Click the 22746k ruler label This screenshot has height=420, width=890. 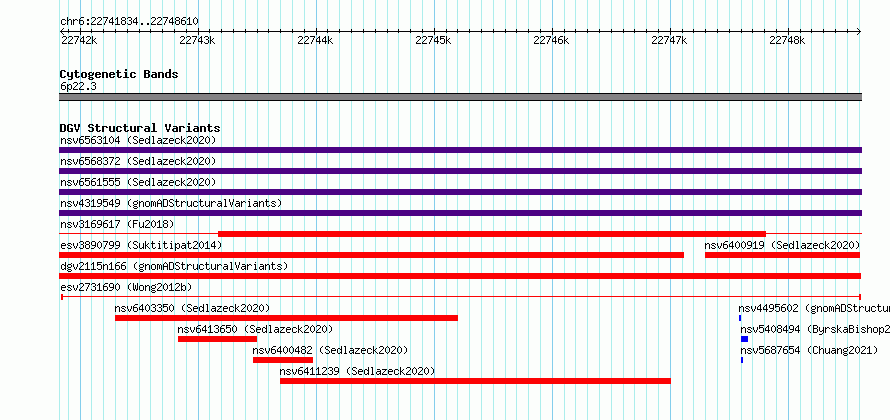[x=551, y=40]
